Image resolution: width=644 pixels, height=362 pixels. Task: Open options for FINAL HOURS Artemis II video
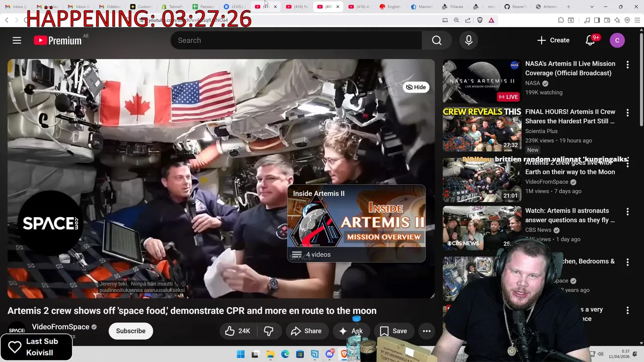click(x=627, y=113)
